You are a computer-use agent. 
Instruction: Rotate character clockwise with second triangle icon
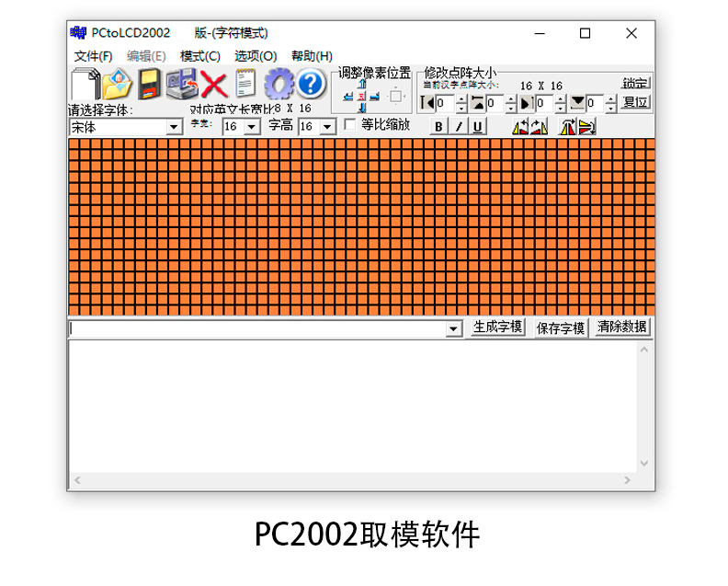[x=539, y=126]
